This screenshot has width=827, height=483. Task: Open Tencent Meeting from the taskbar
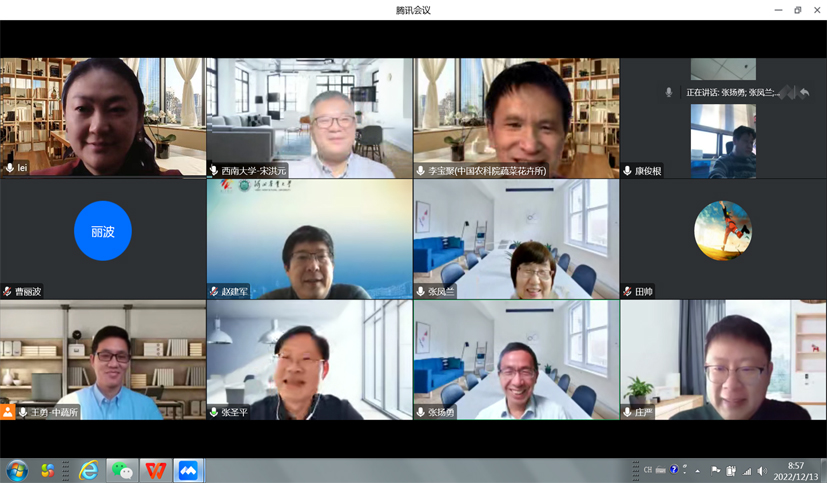click(x=188, y=470)
